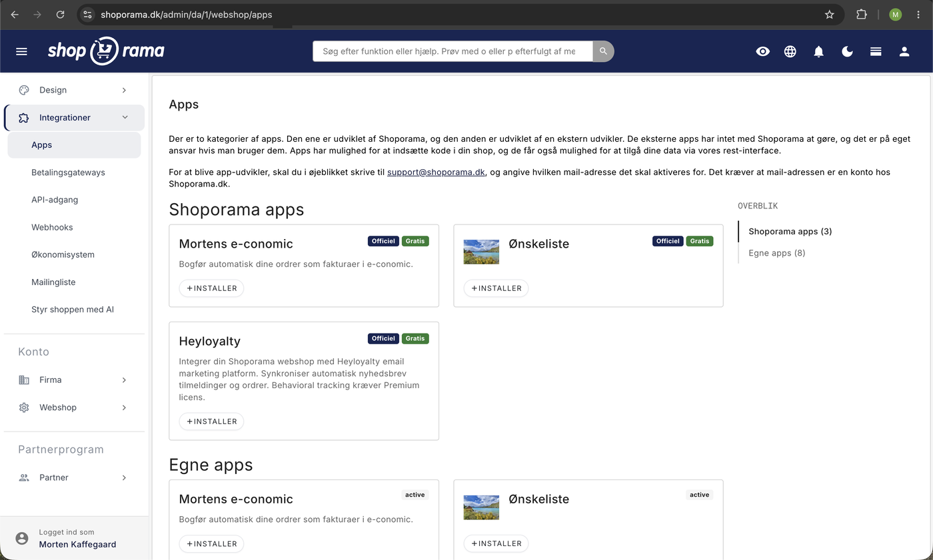This screenshot has height=560, width=933.
Task: Click Gratis badge on Mortens e-conomic card
Action: [x=415, y=241]
